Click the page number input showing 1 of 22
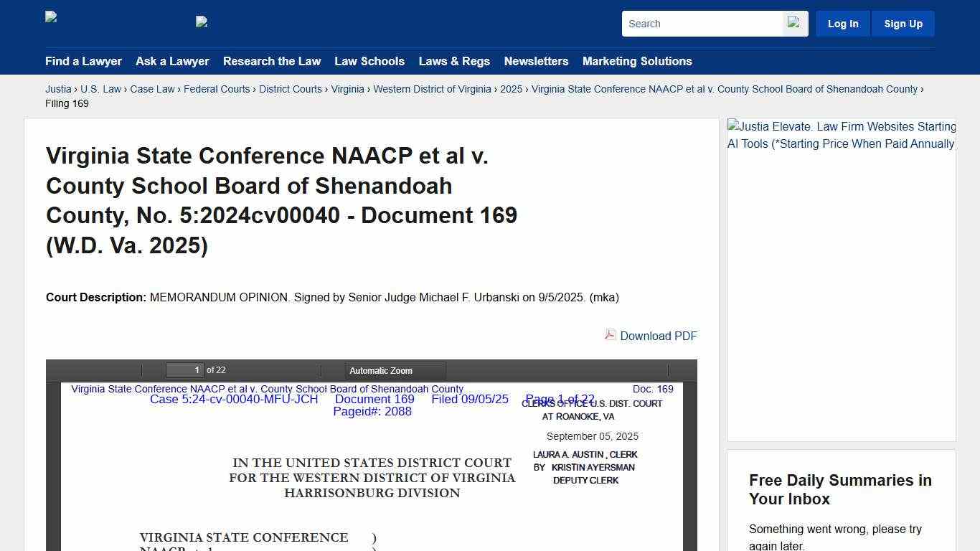980x551 pixels. tap(185, 370)
